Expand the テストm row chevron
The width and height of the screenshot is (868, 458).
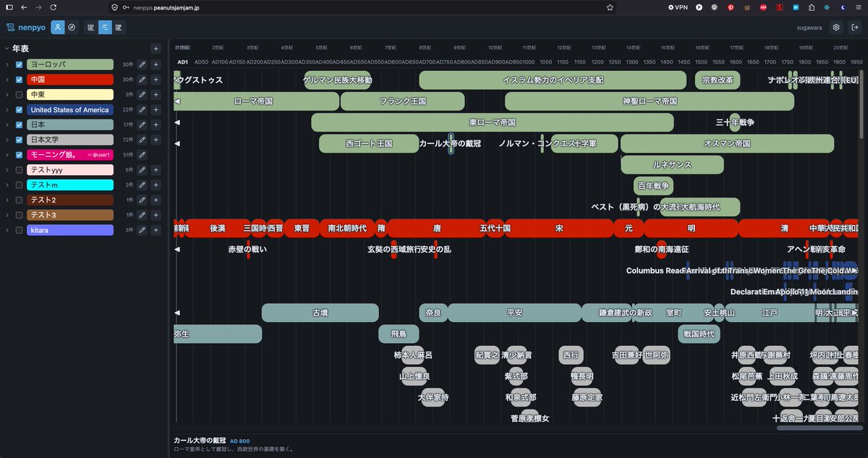coord(7,185)
